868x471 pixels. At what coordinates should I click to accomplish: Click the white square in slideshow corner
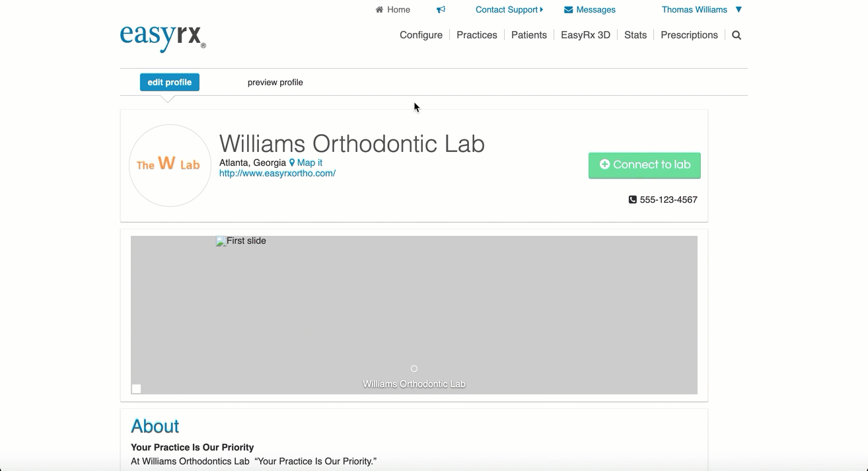[136, 388]
